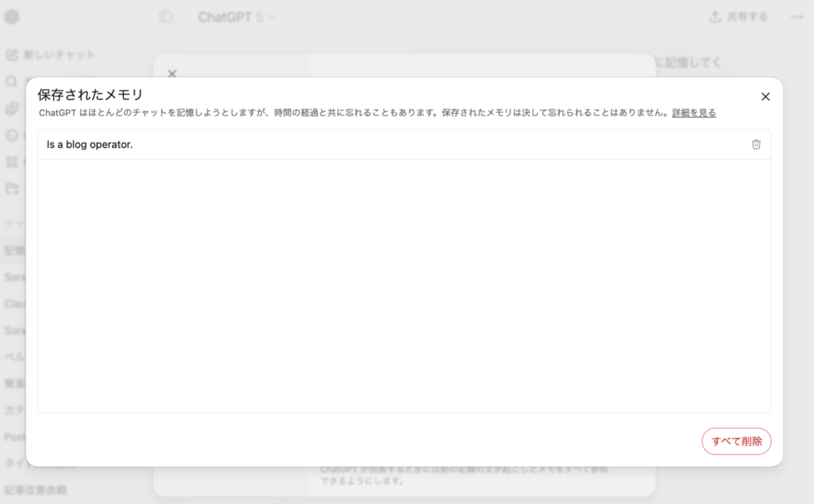Viewport: 814px width, 504px height.
Task: Expand the ChatGPT 5 model dropdown
Action: 237,17
